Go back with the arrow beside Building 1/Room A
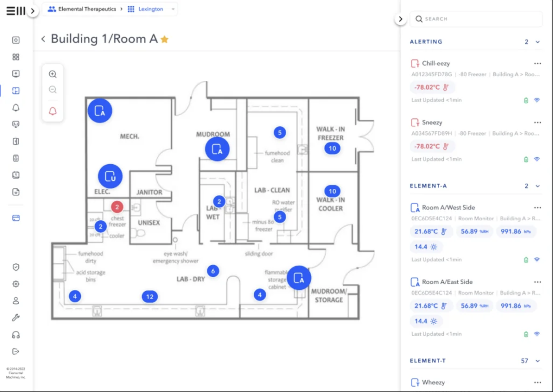The image size is (553, 392). (x=43, y=39)
